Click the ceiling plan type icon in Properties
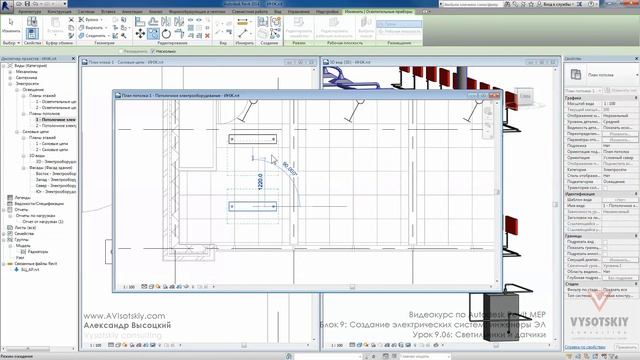The width and height of the screenshot is (640, 360). pos(576,74)
